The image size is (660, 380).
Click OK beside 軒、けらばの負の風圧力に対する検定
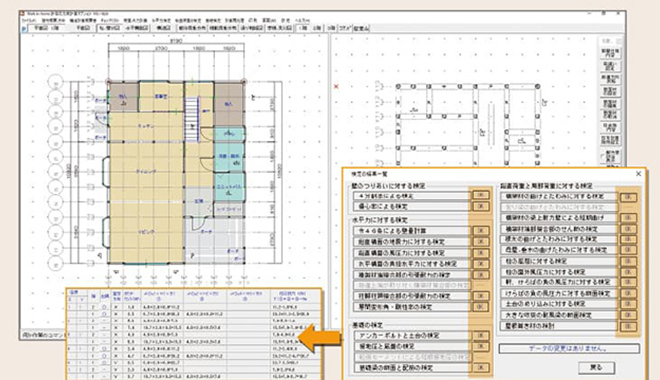point(628,282)
